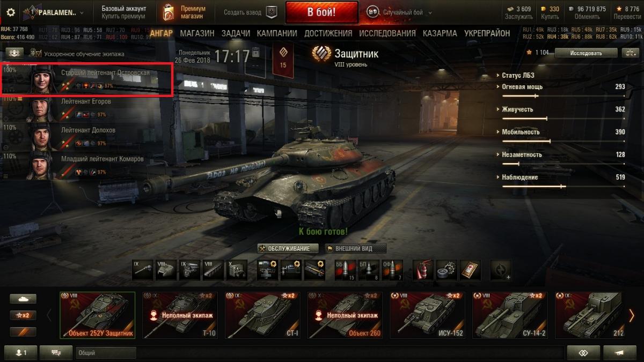The image size is (644, 362).
Task: Start battle with В бой! button
Action: point(321,12)
